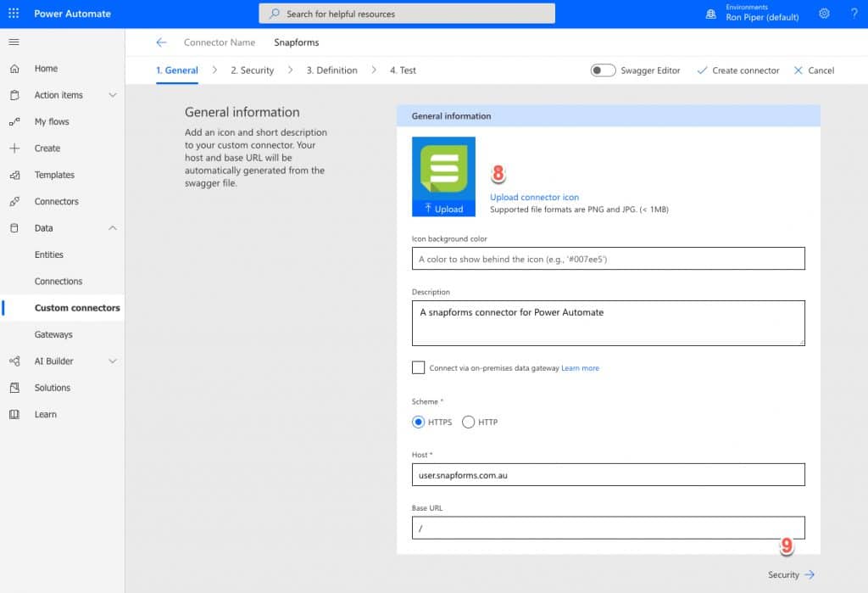868x593 pixels.
Task: Click the Host input field
Action: [x=607, y=474]
